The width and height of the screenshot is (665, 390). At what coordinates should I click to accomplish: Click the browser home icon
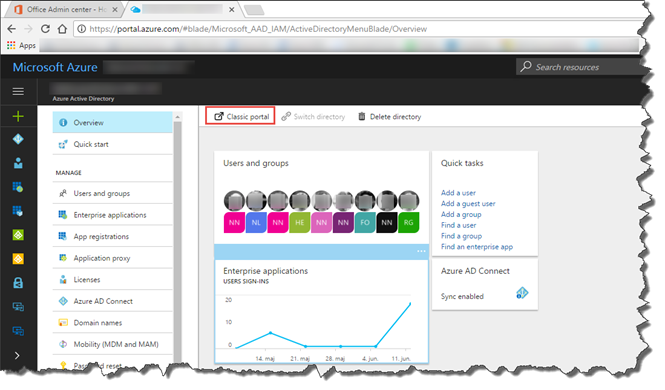tap(62, 29)
